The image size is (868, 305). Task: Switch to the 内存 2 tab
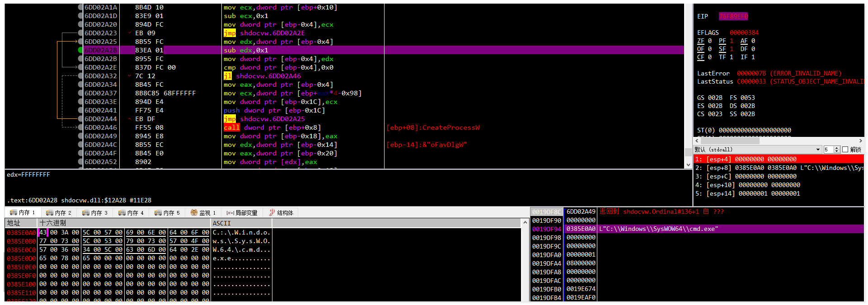pyautogui.click(x=59, y=213)
